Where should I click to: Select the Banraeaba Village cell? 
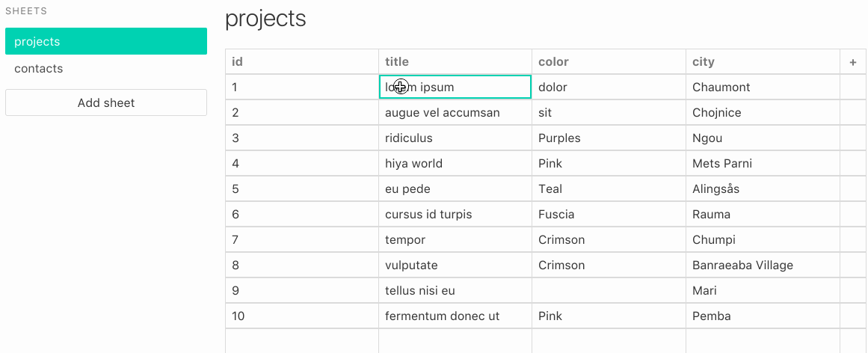click(x=762, y=265)
